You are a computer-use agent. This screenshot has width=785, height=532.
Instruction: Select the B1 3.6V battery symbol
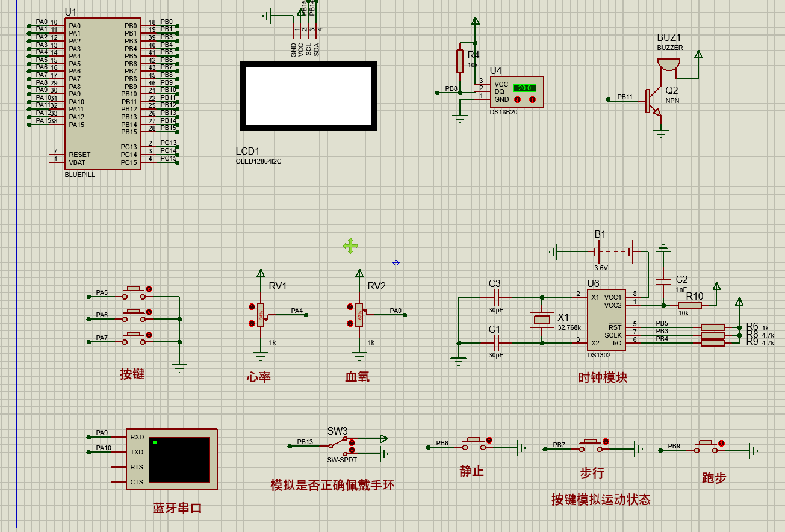(613, 252)
